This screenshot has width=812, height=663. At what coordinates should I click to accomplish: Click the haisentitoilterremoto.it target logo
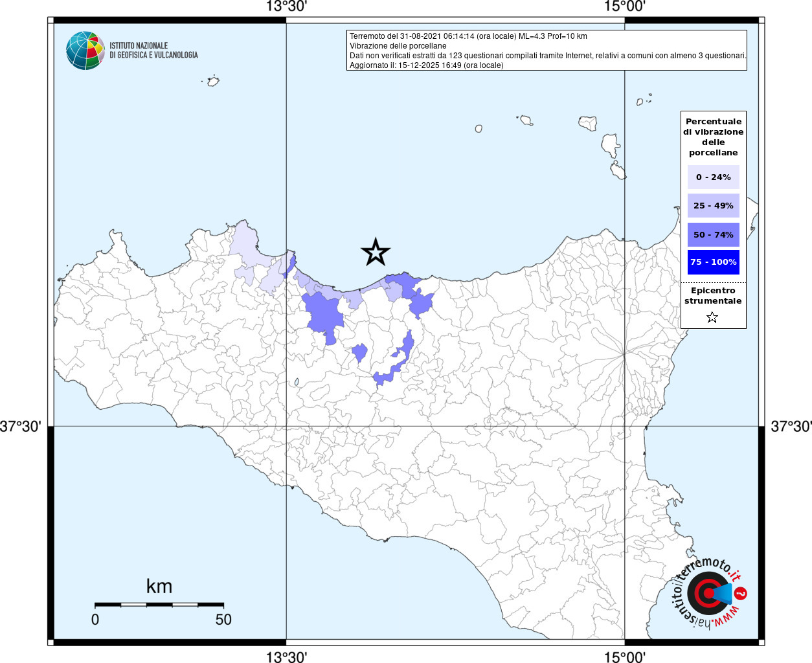coord(710,593)
